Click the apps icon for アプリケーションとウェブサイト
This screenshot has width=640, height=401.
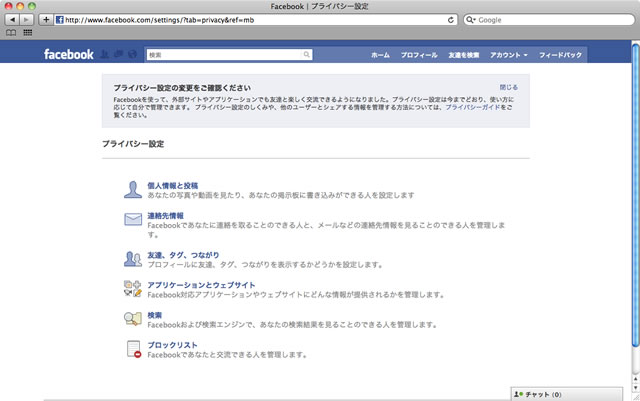(x=133, y=289)
